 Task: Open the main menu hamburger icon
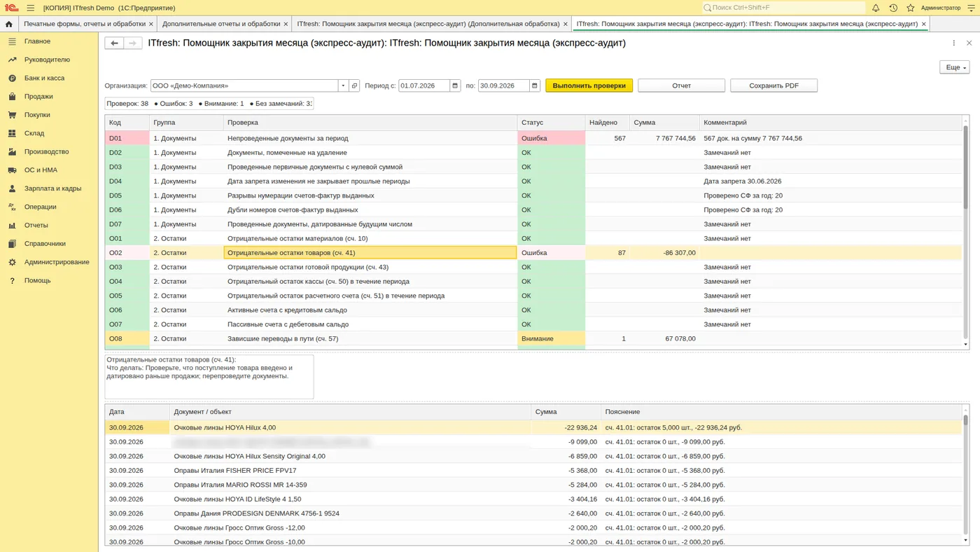pos(30,8)
